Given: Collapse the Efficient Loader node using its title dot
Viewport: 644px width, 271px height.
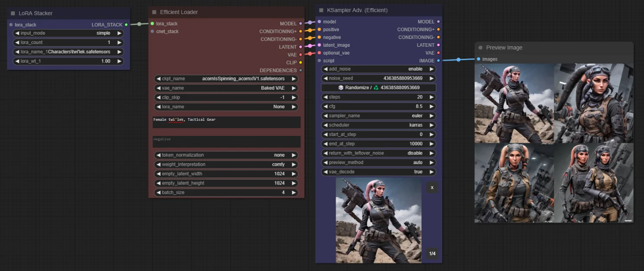Looking at the screenshot, I should pos(154,12).
